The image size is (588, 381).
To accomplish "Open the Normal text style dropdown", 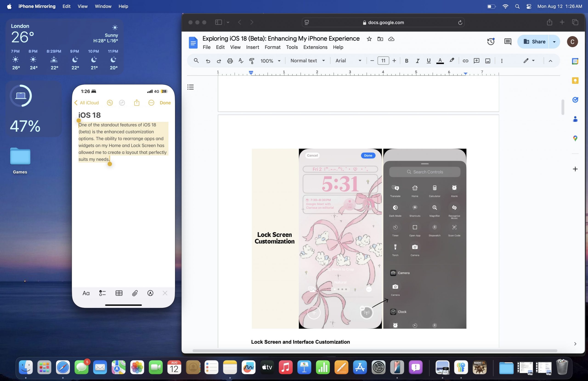I will tap(307, 61).
